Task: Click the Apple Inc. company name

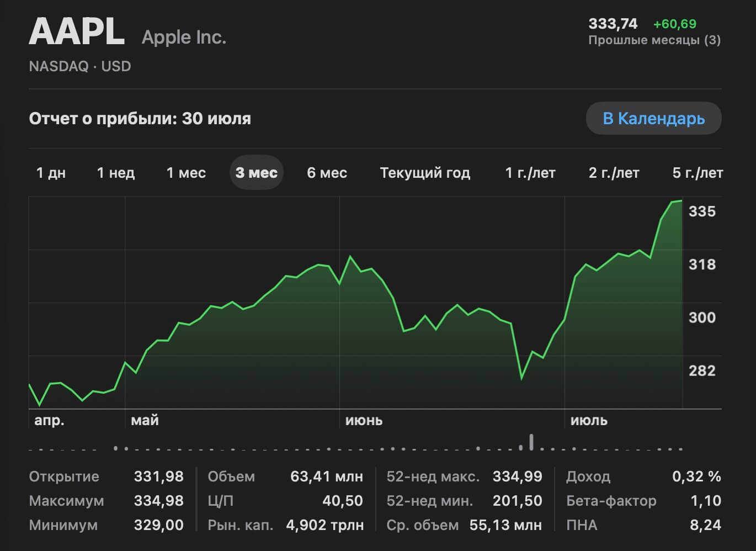Action: (x=184, y=37)
